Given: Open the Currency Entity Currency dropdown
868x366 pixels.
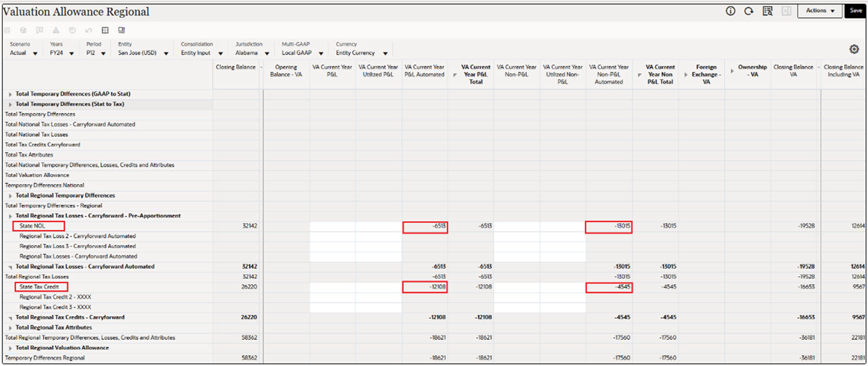Looking at the screenshot, I should click(x=385, y=53).
